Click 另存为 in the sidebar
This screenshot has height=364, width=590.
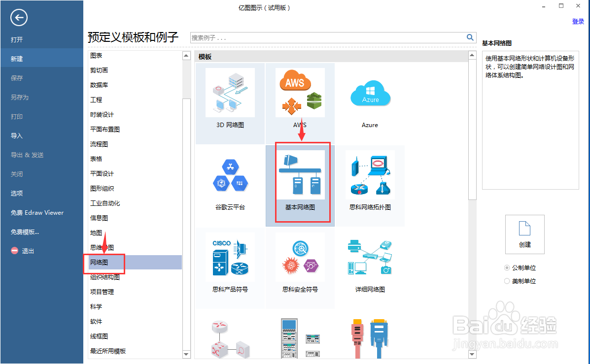pos(20,97)
